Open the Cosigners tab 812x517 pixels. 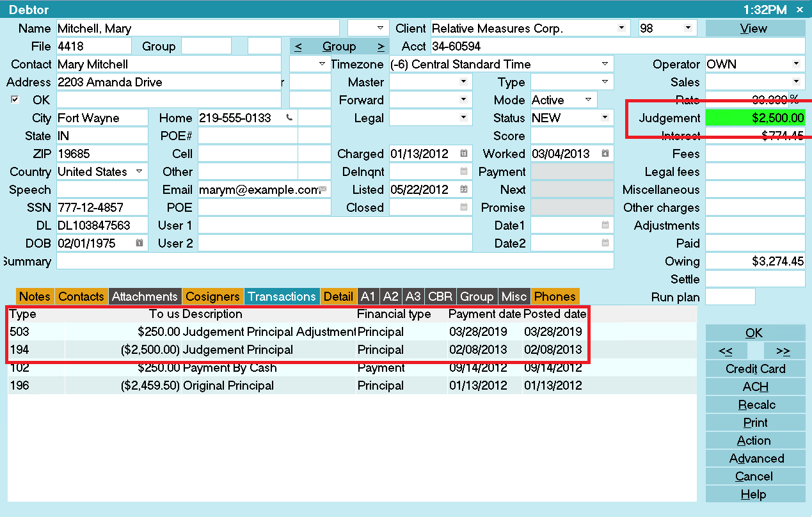(212, 296)
